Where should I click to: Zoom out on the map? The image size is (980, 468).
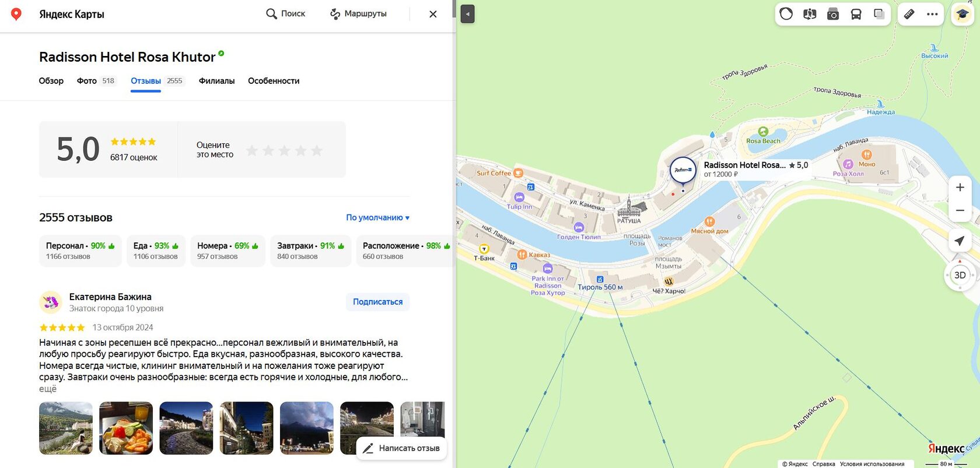click(960, 210)
